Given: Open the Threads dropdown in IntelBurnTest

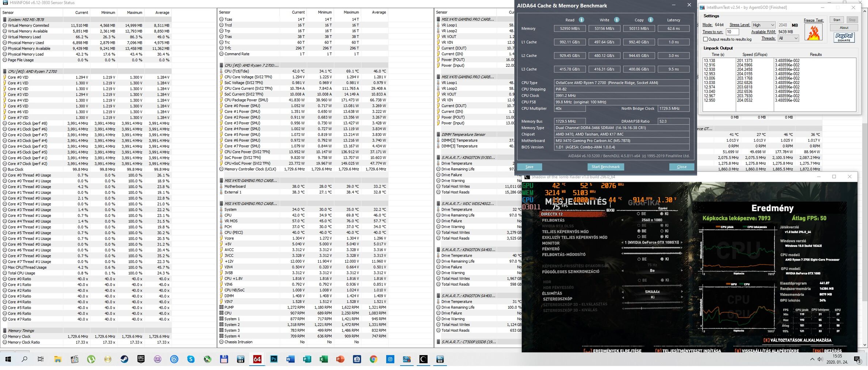Looking at the screenshot, I should point(788,38).
